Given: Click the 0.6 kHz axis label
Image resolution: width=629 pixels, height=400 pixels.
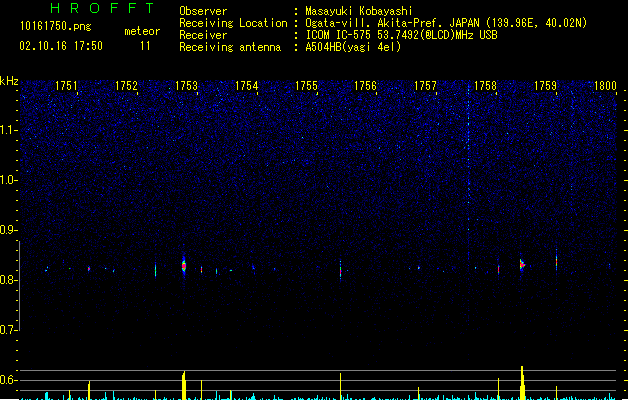Looking at the screenshot, I should tap(8, 380).
